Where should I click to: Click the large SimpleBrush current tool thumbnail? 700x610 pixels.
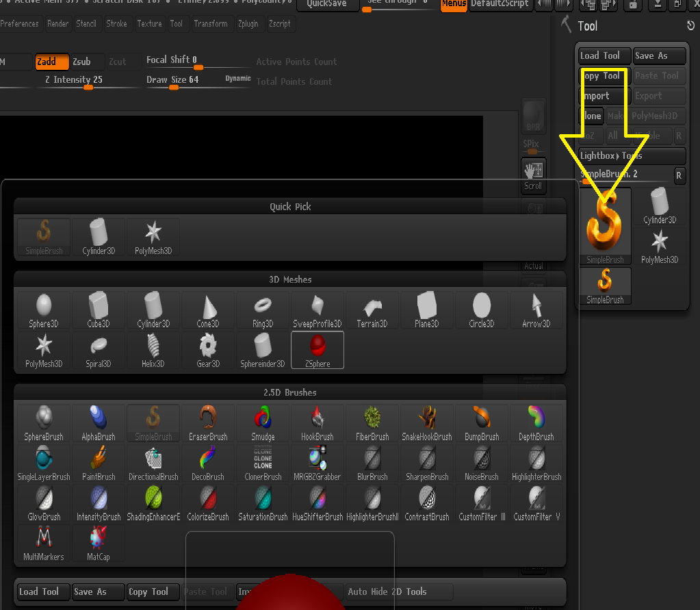[x=605, y=227]
